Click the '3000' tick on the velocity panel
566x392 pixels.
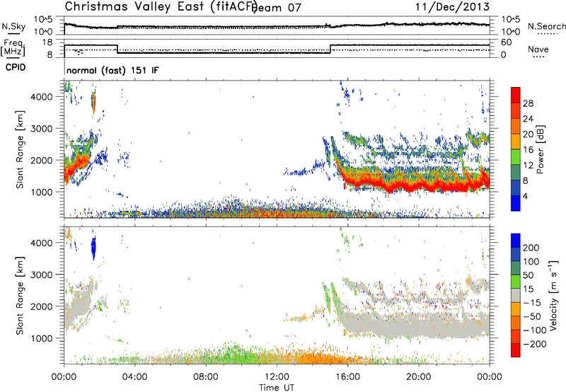pos(42,275)
